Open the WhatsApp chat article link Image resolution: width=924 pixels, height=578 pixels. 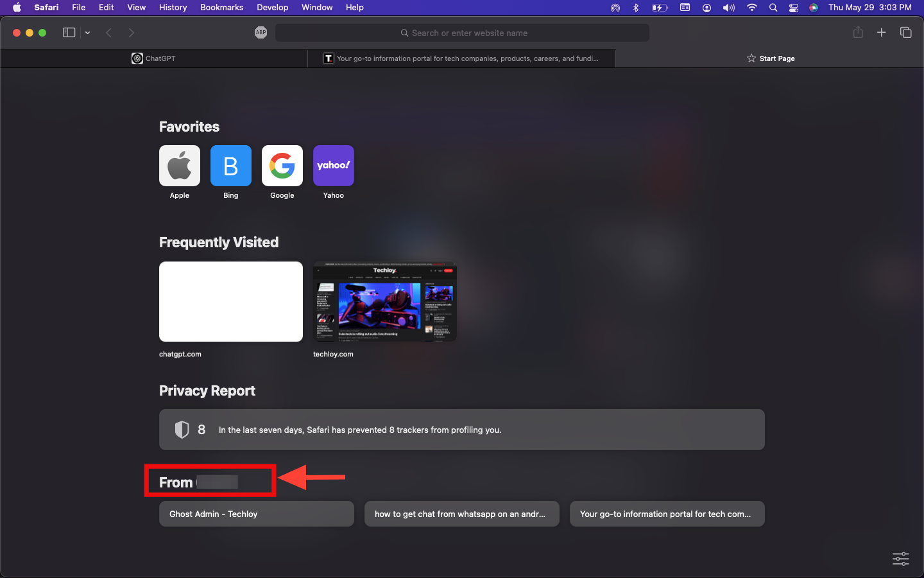[x=462, y=514]
